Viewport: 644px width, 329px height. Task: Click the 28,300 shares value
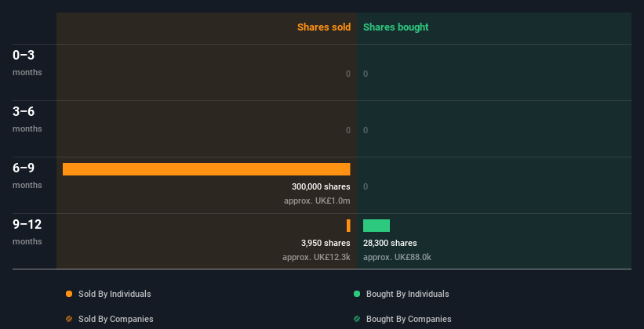390,243
